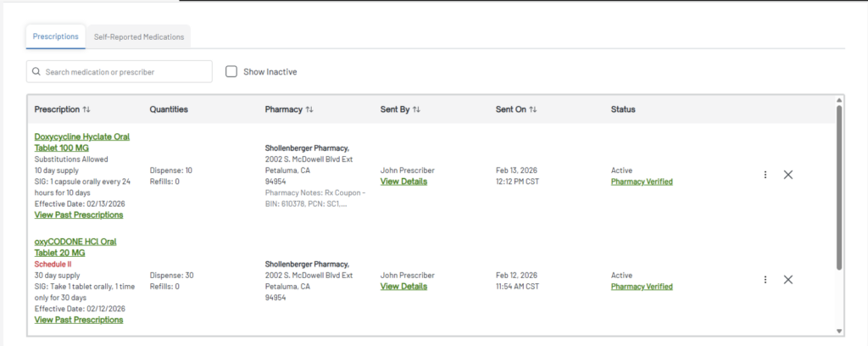The height and width of the screenshot is (346, 868).
Task: Enable the Show Inactive checkbox
Action: pyautogui.click(x=231, y=72)
